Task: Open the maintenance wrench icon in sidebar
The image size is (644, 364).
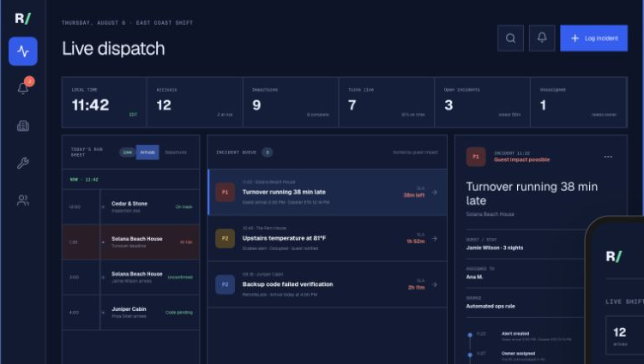Action: tap(23, 163)
